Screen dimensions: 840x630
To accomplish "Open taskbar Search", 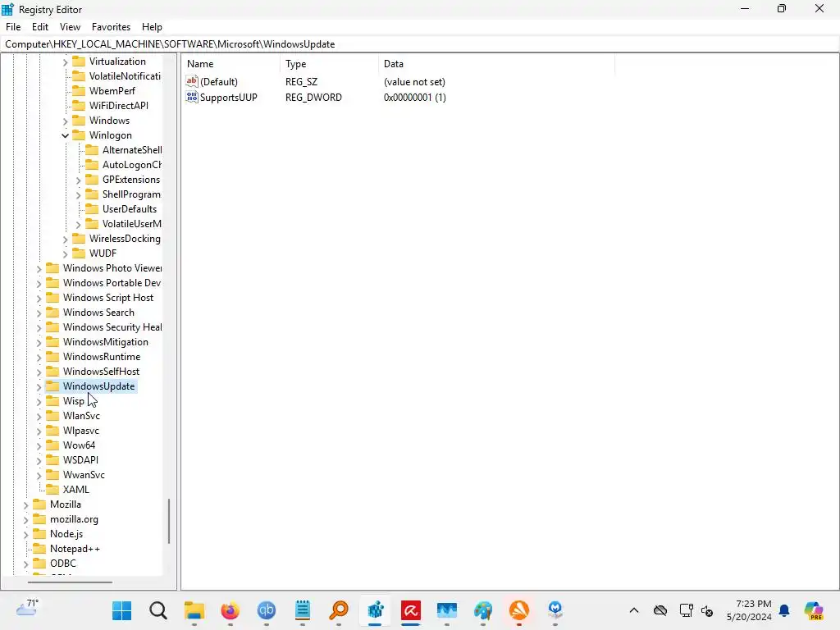I will pyautogui.click(x=158, y=610).
